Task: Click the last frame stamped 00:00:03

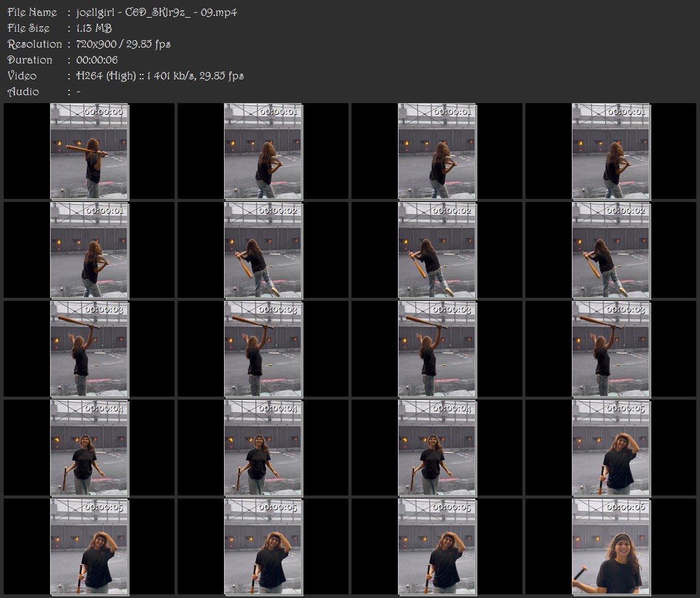Action: [x=611, y=350]
